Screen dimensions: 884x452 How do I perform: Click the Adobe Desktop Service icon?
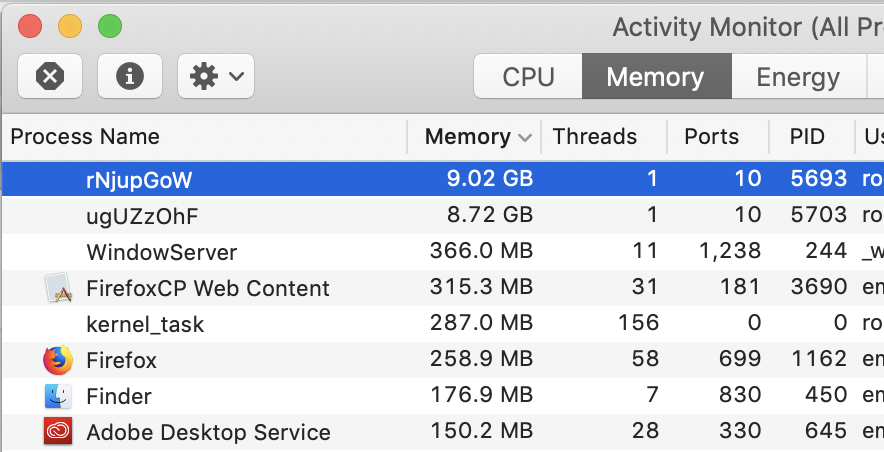58,432
